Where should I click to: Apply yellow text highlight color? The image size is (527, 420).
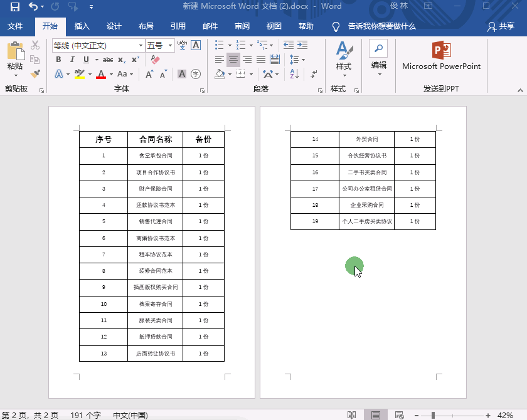pos(79,74)
